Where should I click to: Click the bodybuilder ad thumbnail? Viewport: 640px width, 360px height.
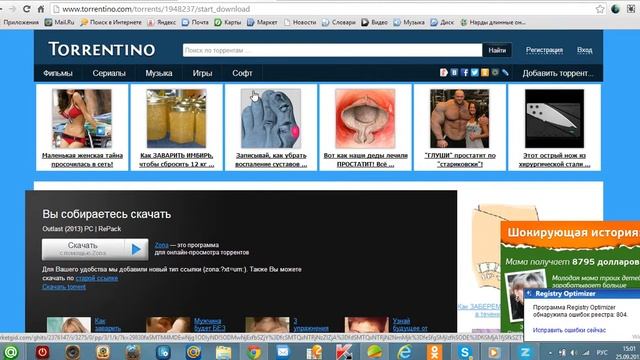pyautogui.click(x=460, y=118)
